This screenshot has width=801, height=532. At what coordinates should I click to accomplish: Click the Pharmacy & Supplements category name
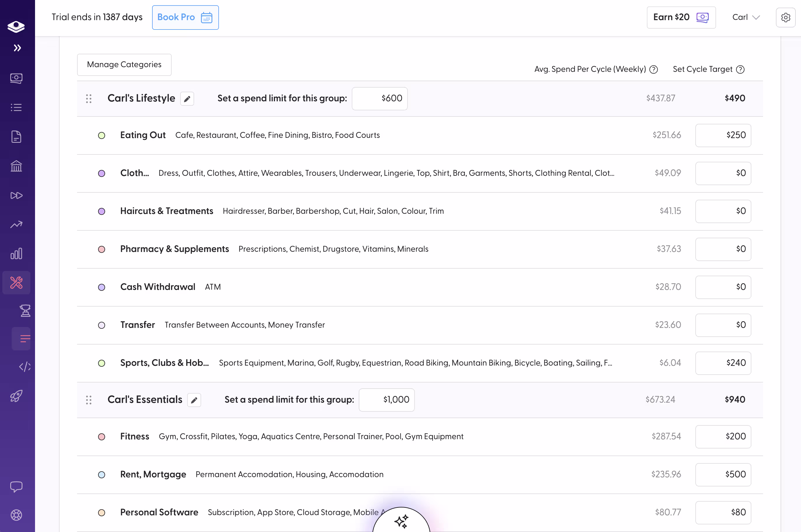tap(175, 249)
